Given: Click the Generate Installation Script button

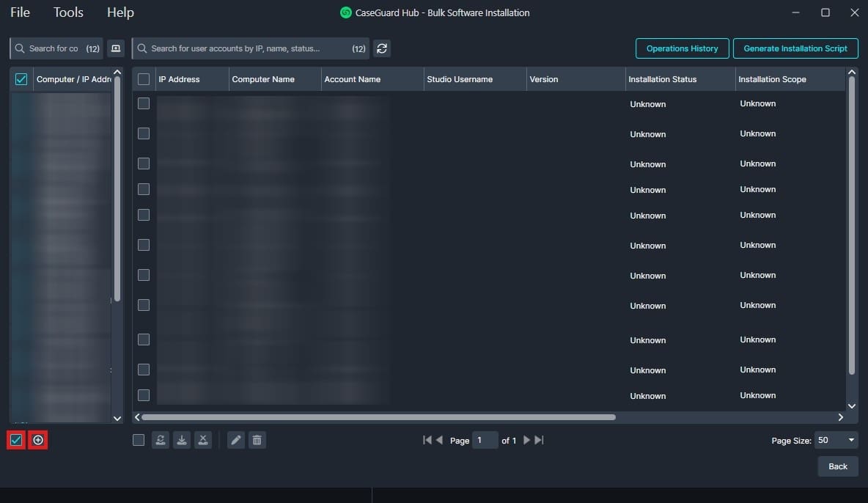Looking at the screenshot, I should [x=795, y=48].
